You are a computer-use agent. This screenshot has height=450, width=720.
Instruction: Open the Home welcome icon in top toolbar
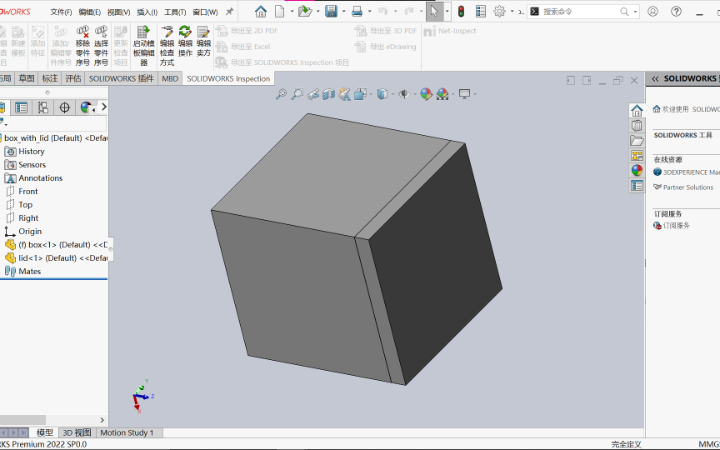coord(261,11)
